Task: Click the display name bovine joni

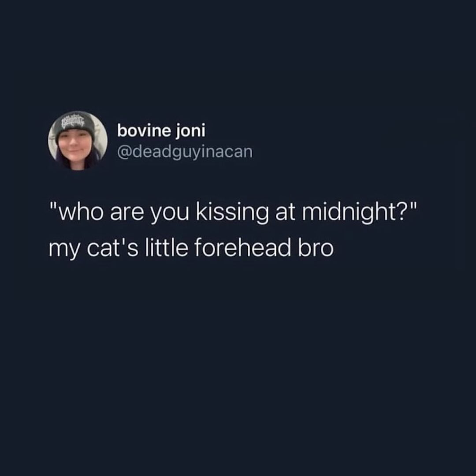Action: coord(161,131)
